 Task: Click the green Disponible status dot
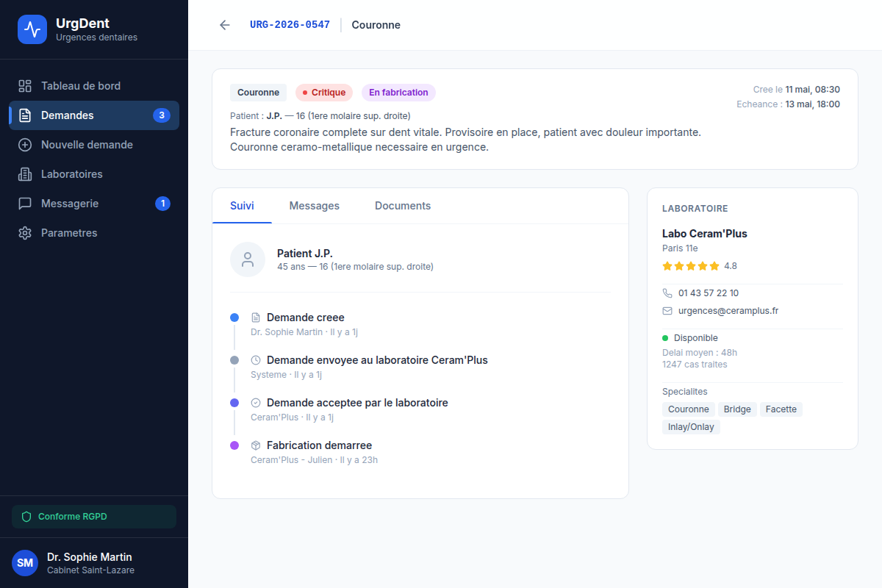[665, 338]
